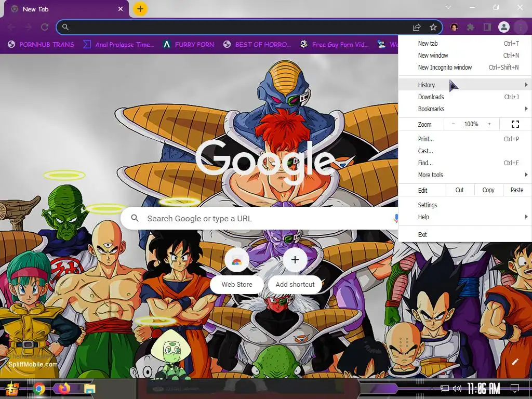Screen dimensions: 532x399
Task: Click the reload page icon
Action: click(x=45, y=27)
